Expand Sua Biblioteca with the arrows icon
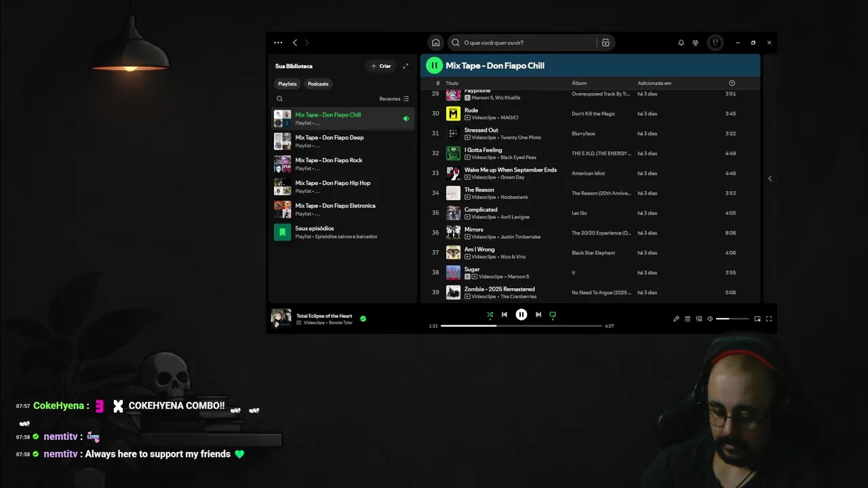The width and height of the screenshot is (868, 488). (406, 66)
